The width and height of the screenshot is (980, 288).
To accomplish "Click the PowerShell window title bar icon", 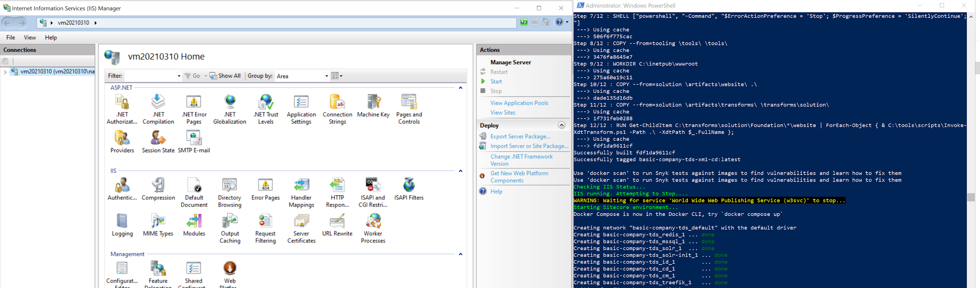I will [x=580, y=5].
